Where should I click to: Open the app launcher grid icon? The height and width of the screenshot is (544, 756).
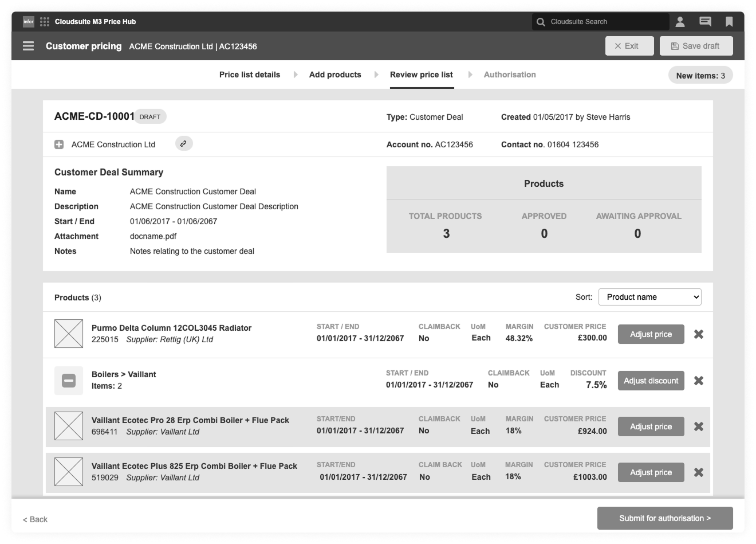tap(45, 22)
